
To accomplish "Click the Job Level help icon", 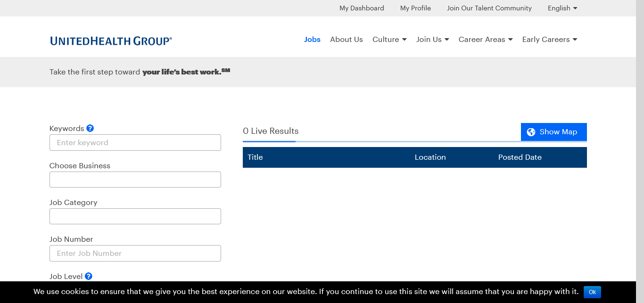I will tap(89, 276).
